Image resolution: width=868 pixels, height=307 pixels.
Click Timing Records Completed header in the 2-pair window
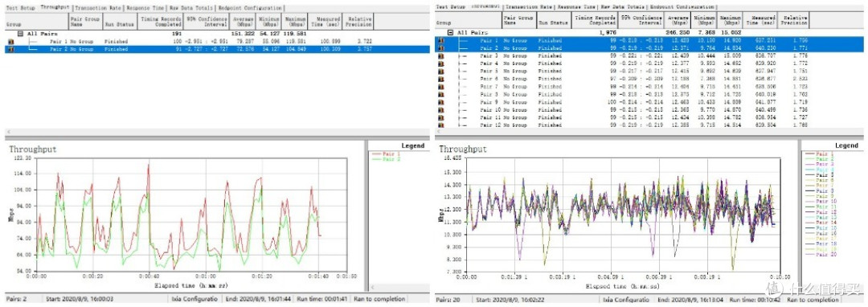[161, 22]
